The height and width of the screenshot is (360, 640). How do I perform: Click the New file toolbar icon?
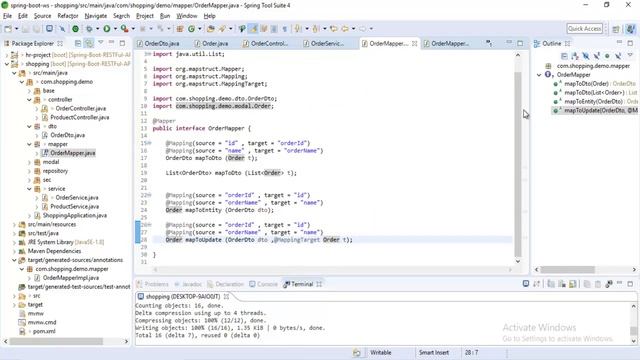(x=8, y=29)
